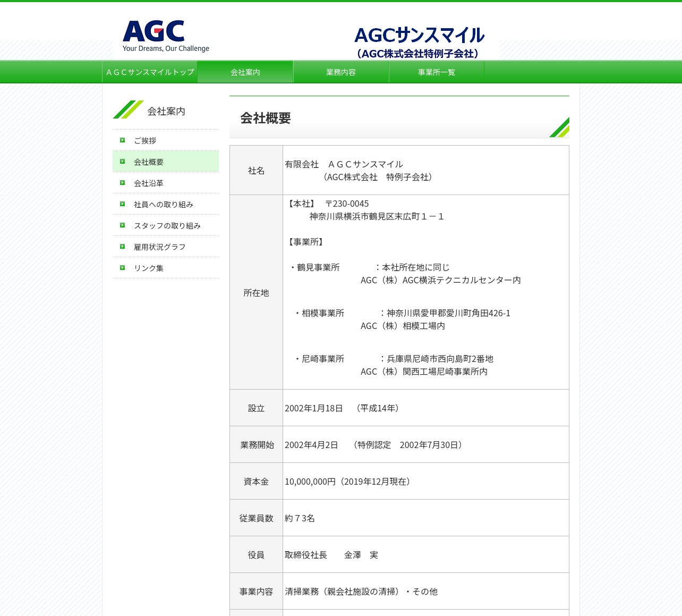
Task: Click the note （特例認定 2002年7月30日）
Action: (x=407, y=445)
